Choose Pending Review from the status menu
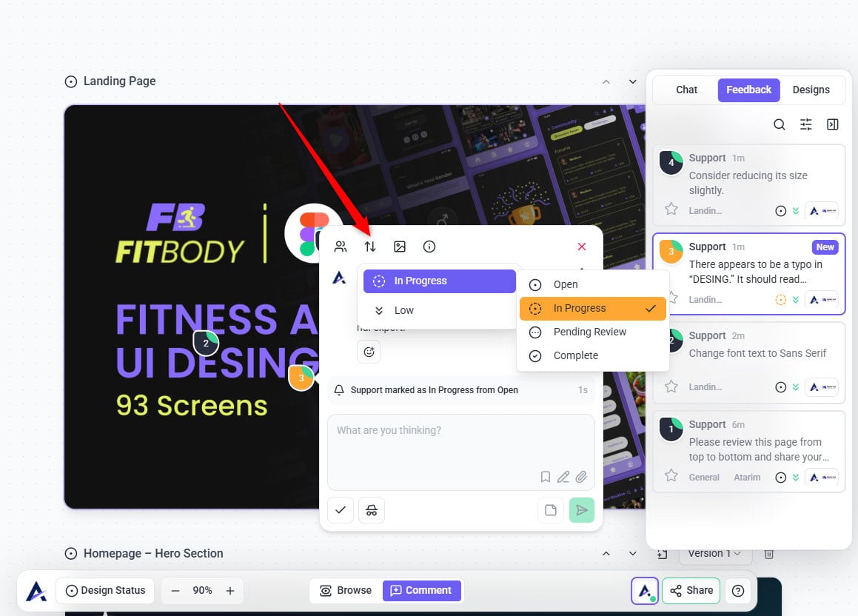The image size is (858, 616). coord(589,332)
